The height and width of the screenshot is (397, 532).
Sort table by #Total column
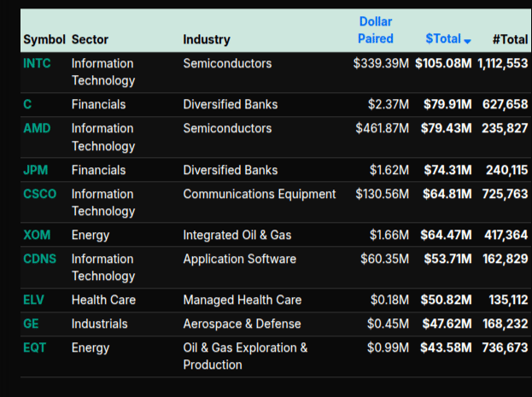point(510,39)
